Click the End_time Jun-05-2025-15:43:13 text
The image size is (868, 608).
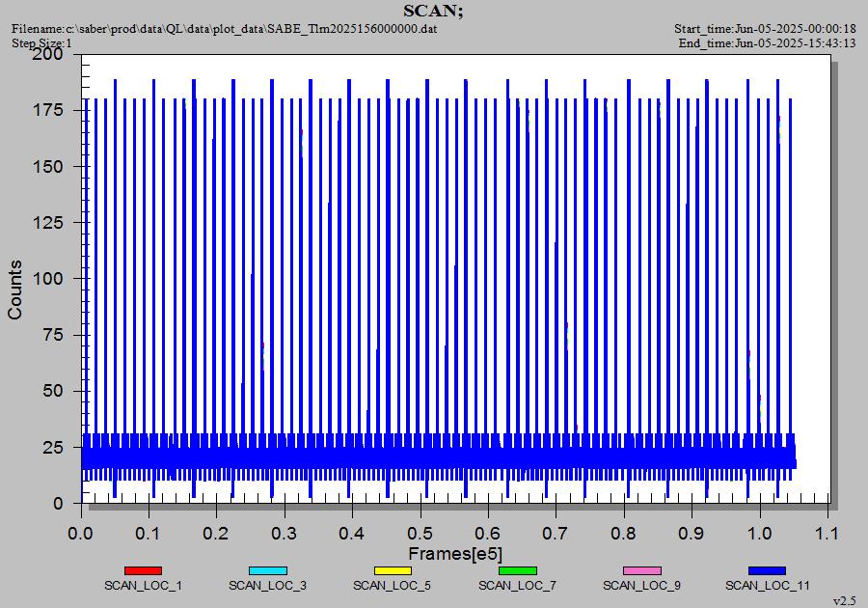click(x=768, y=42)
